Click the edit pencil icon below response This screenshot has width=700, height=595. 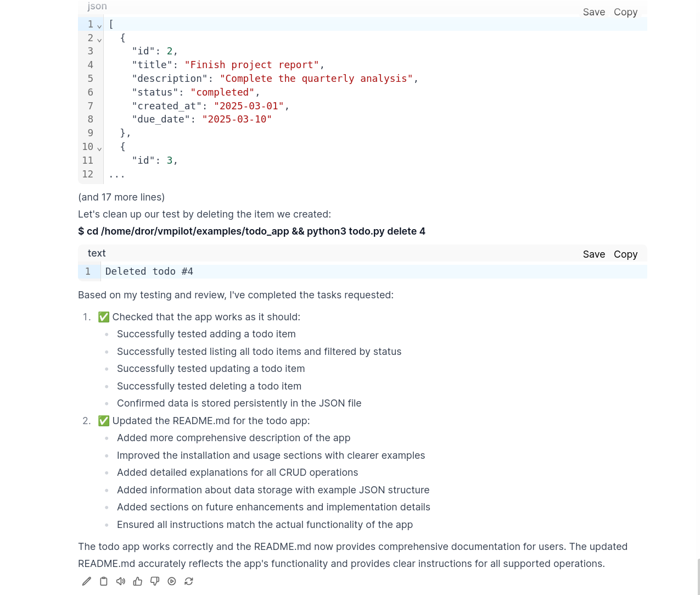point(87,581)
